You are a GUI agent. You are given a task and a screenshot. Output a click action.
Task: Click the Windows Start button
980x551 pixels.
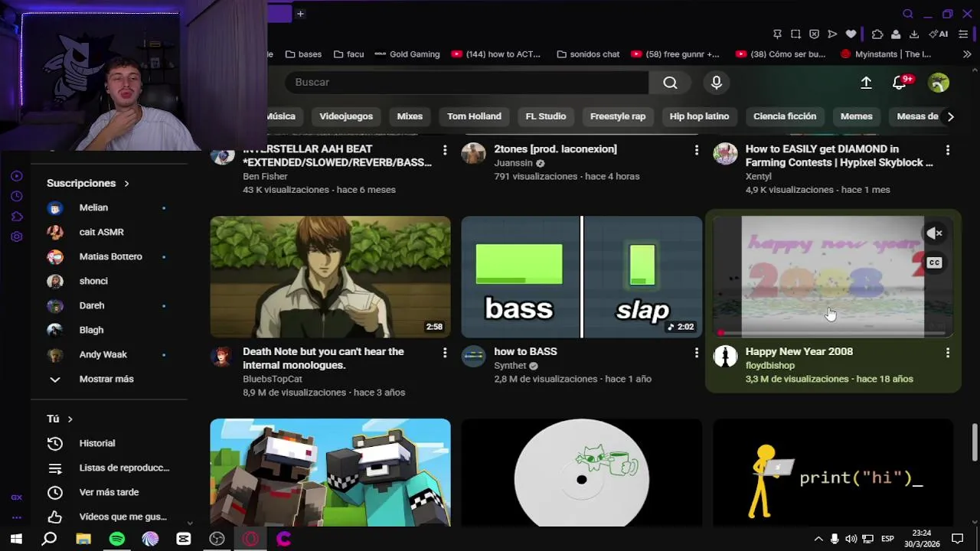pos(16,539)
